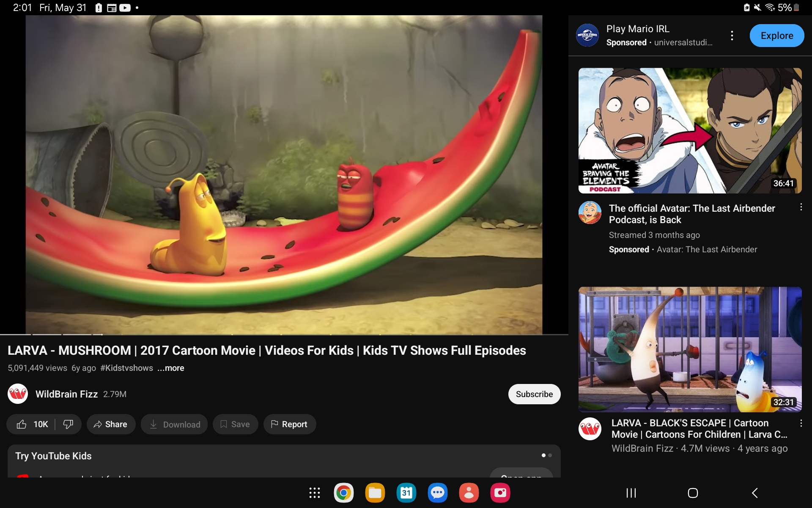Report this video
This screenshot has width=812, height=508.
click(289, 424)
